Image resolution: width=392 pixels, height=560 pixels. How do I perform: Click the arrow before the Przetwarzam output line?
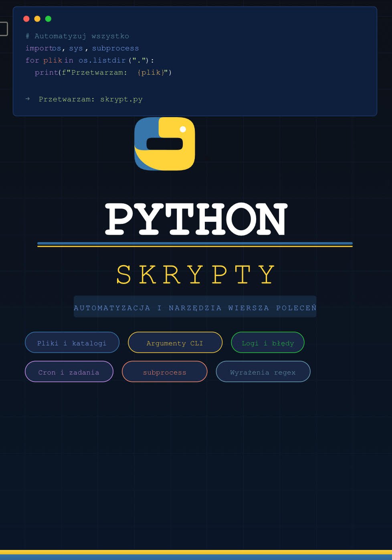click(x=28, y=99)
